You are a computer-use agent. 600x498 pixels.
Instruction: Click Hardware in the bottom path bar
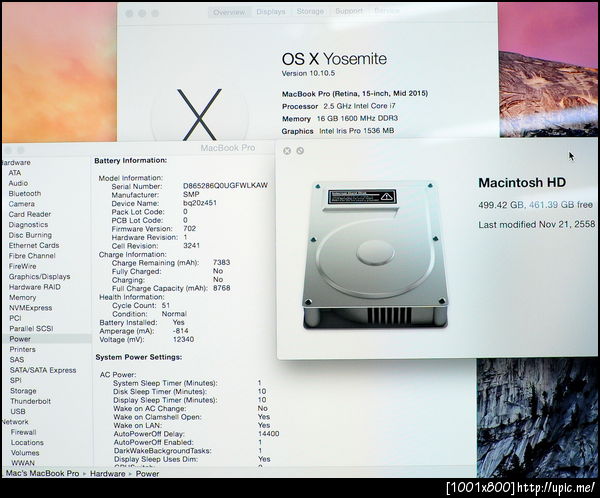coord(108,474)
